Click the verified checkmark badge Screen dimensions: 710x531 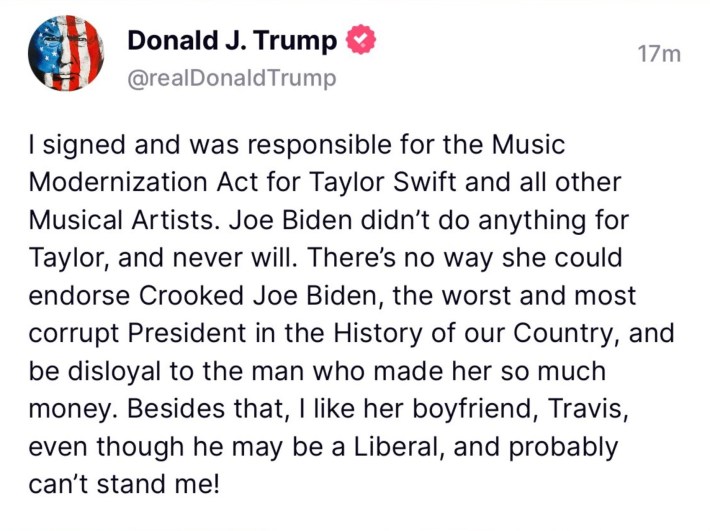[x=362, y=42]
